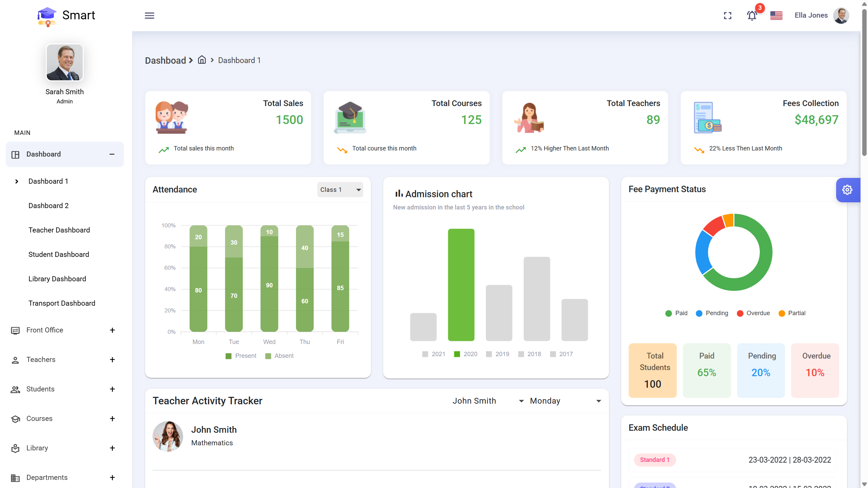Click the Paid legend color swatch
The image size is (868, 488).
tap(668, 313)
